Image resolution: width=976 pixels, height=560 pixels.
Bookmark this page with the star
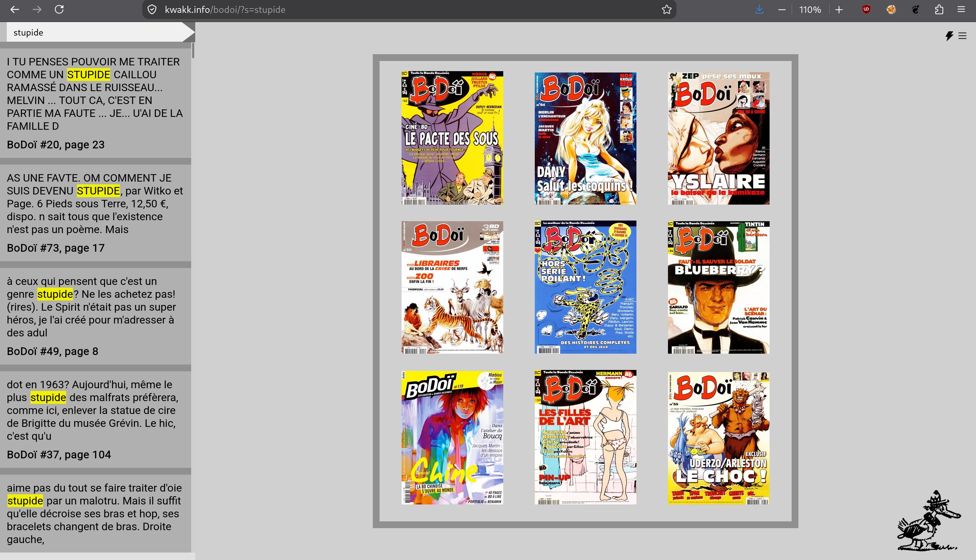(667, 9)
